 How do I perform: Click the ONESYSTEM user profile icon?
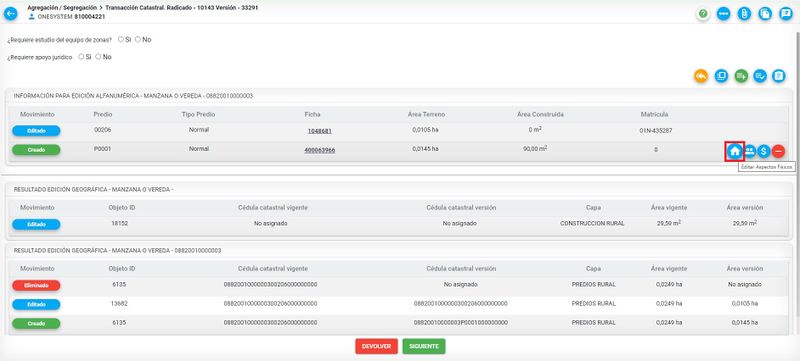[32, 16]
